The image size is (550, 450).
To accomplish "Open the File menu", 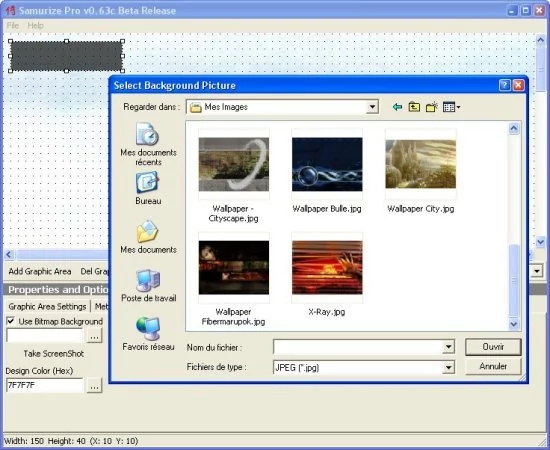I will tap(13, 25).
